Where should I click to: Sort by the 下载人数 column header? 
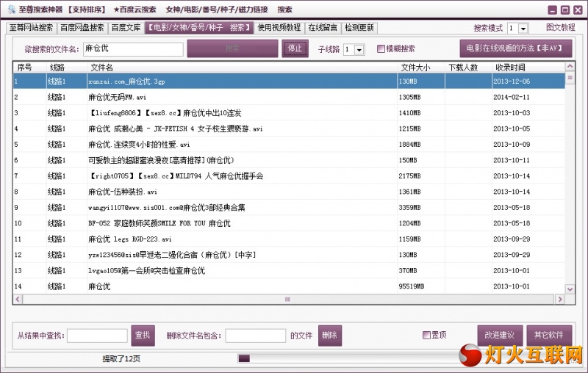click(x=468, y=68)
